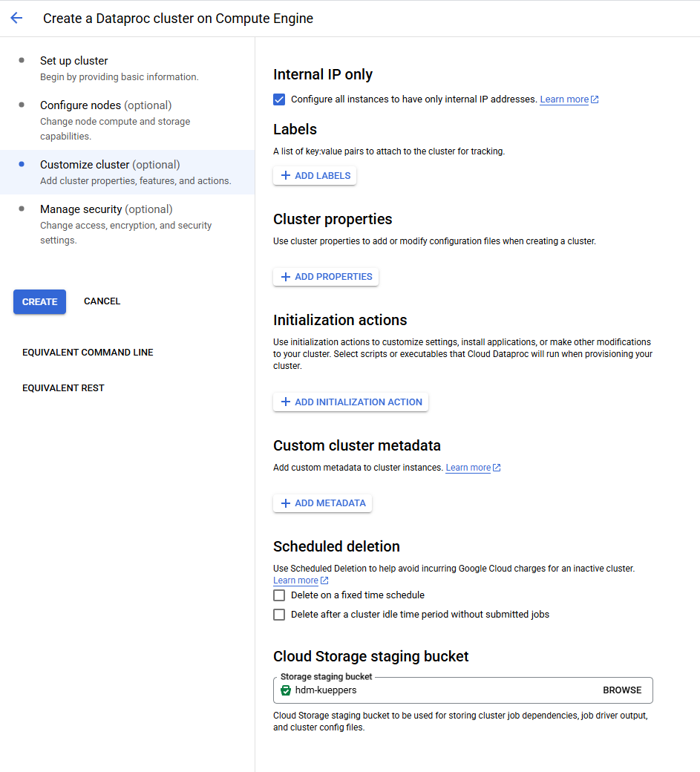Show the Equivalent REST request

tap(63, 388)
